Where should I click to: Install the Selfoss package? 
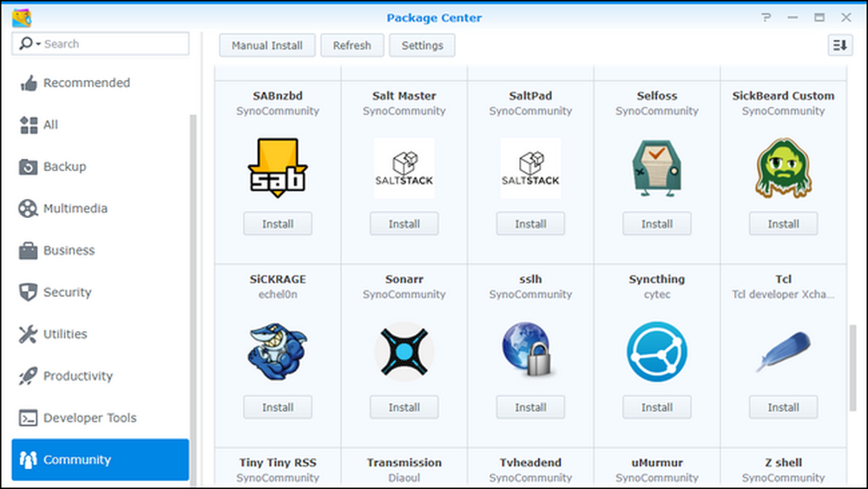tap(656, 224)
